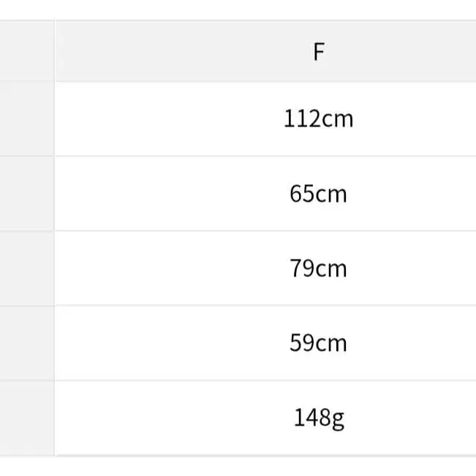Click the gray label cell beside the F header

[26, 52]
